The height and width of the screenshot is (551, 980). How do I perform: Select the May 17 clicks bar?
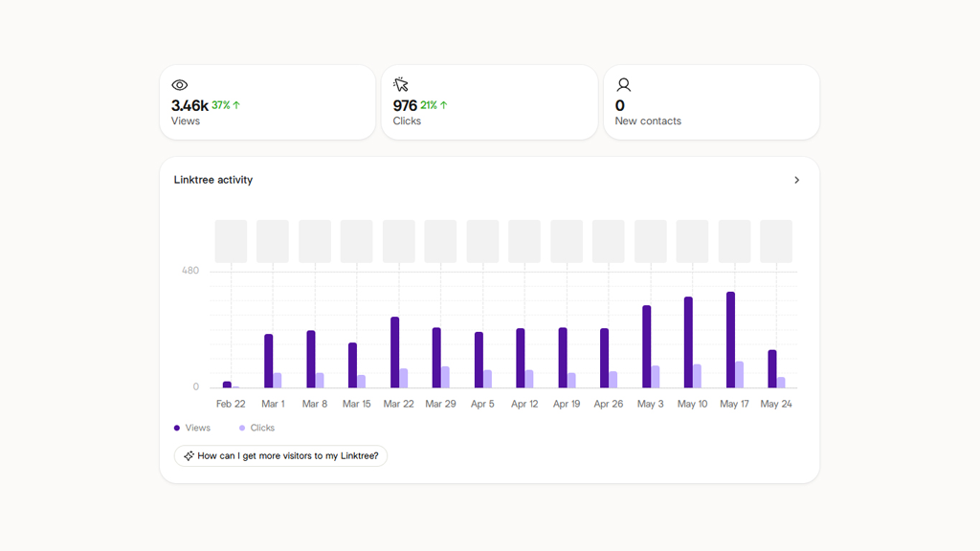point(740,375)
